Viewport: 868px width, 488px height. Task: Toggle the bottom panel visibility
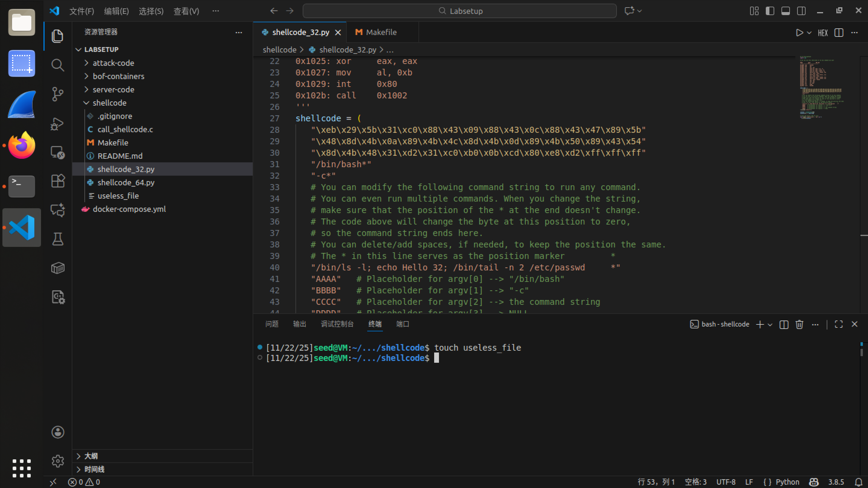point(785,11)
